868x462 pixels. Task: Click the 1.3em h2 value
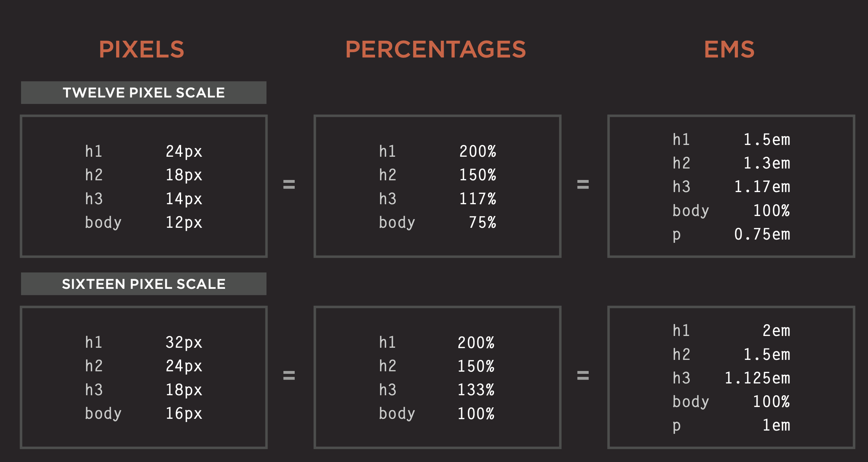pyautogui.click(x=767, y=163)
